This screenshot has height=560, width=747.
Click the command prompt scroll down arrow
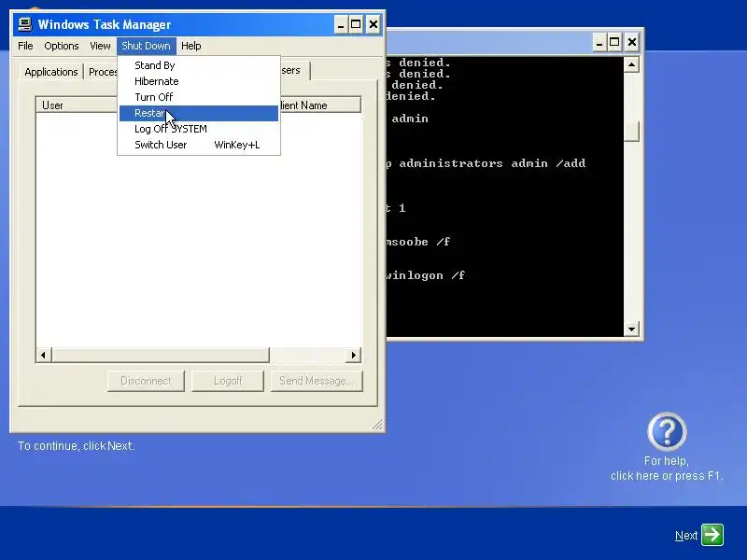click(x=631, y=329)
